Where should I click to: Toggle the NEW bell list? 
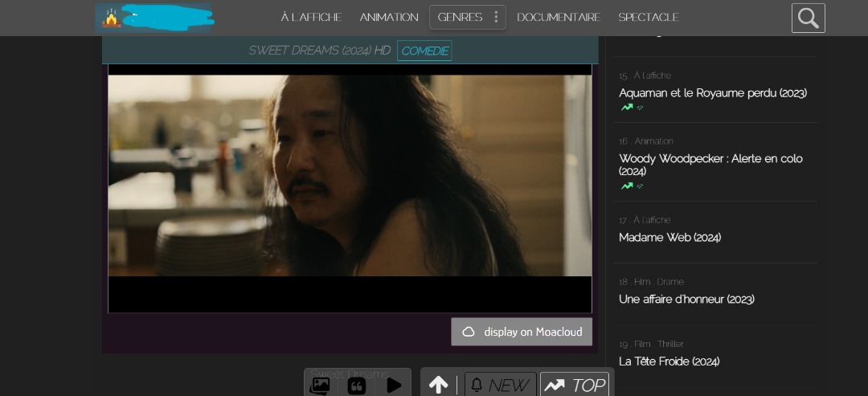coord(499,386)
